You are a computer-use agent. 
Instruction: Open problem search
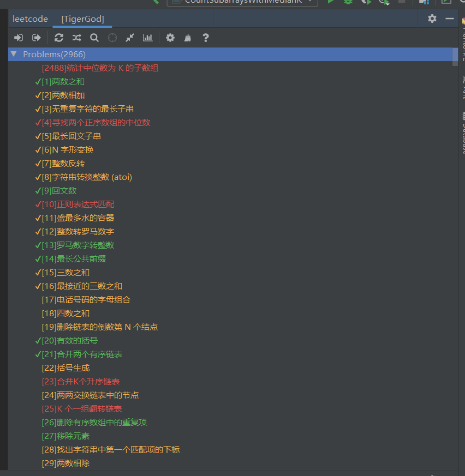94,38
